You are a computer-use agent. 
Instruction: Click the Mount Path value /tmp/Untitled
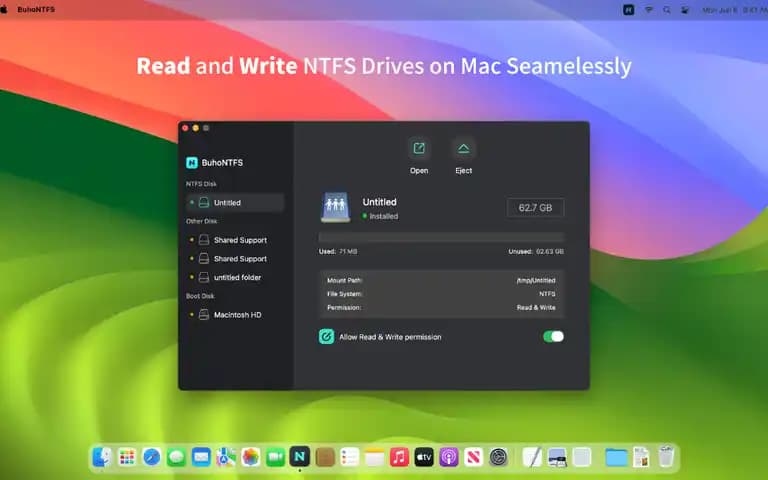536,280
